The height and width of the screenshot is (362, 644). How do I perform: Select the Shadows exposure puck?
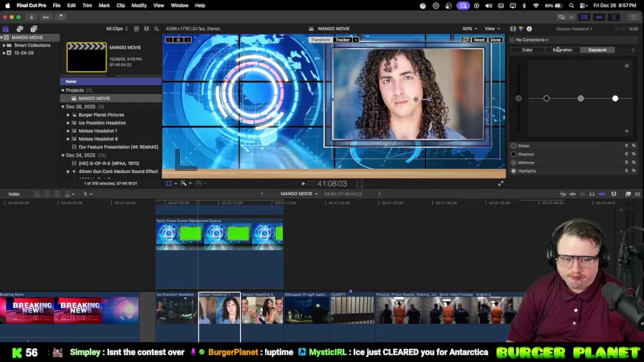click(x=546, y=99)
